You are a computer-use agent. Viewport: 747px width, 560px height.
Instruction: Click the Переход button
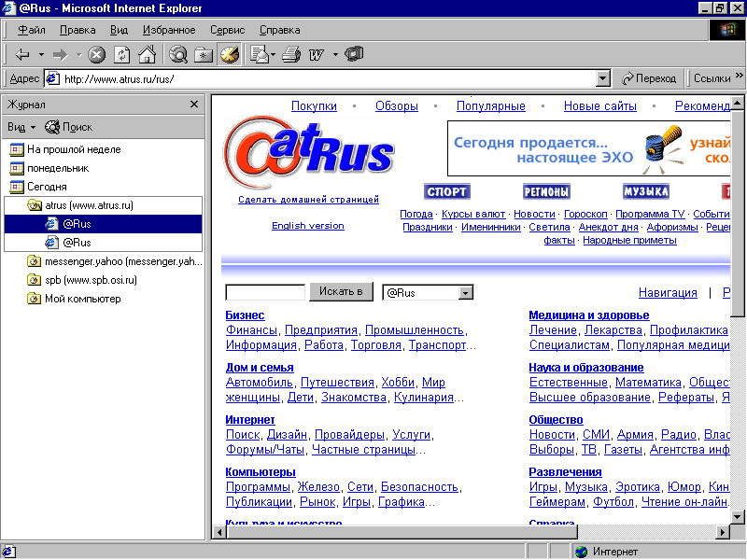point(649,78)
